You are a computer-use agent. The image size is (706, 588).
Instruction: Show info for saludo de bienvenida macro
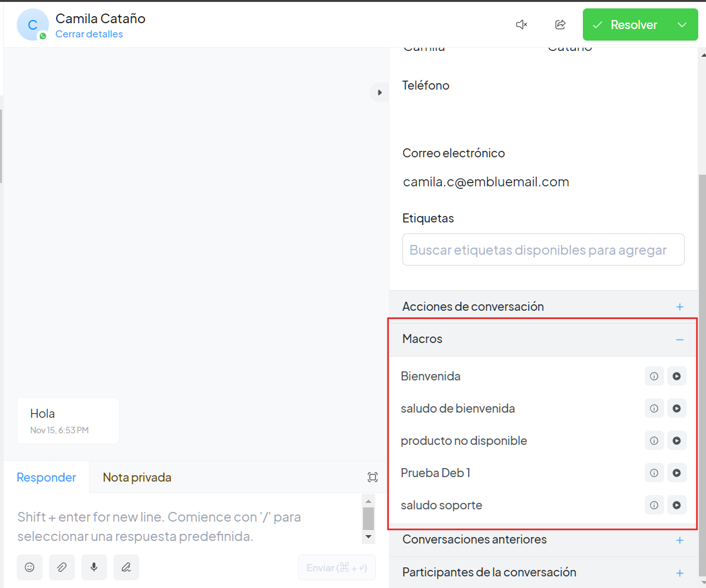654,408
